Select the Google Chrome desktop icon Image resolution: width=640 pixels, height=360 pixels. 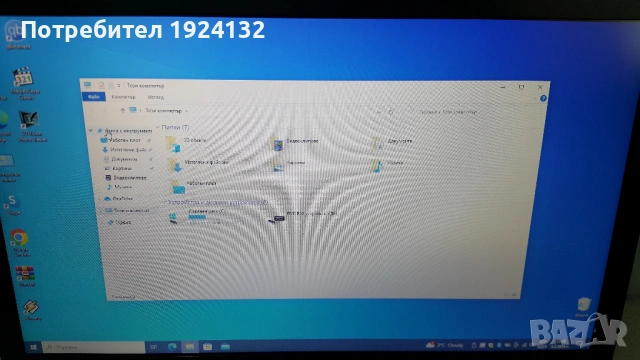click(20, 242)
